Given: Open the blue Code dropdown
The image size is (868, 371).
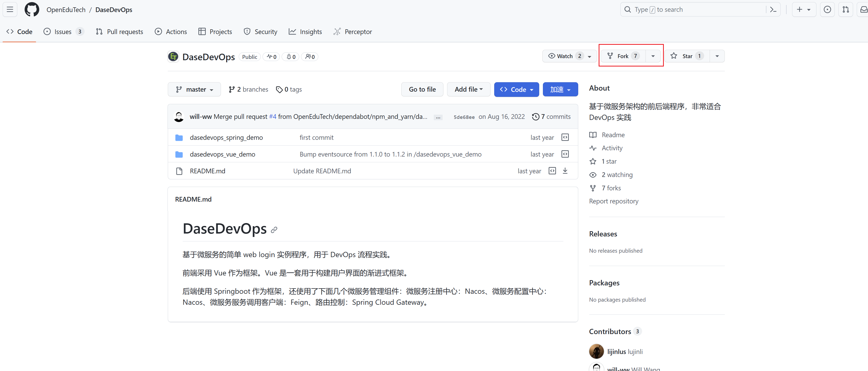Looking at the screenshot, I should [516, 89].
